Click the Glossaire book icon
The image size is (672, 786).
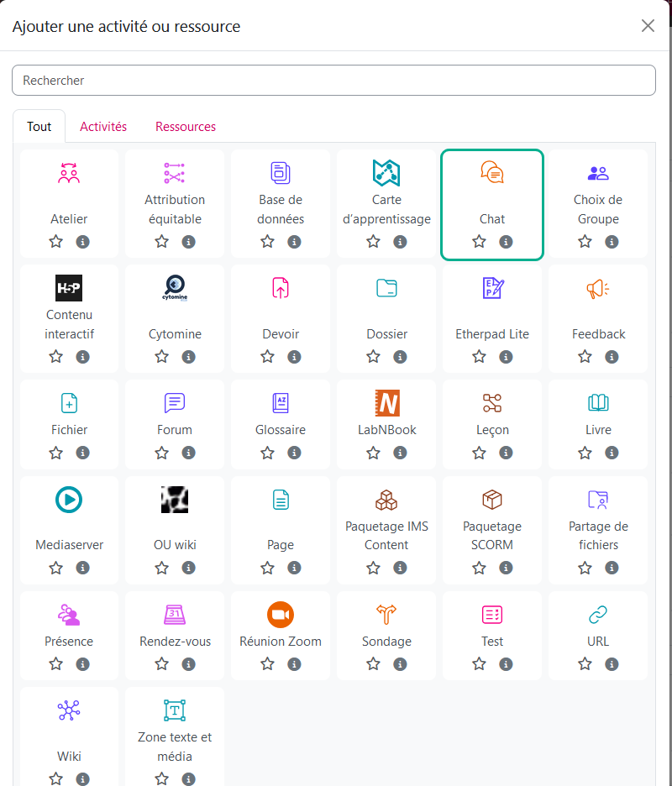[281, 403]
